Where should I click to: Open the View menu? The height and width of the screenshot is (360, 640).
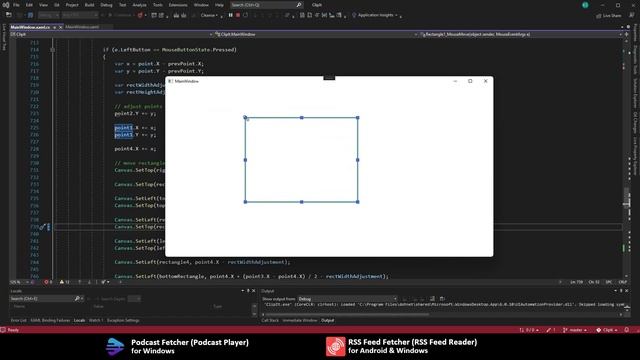(43, 5)
